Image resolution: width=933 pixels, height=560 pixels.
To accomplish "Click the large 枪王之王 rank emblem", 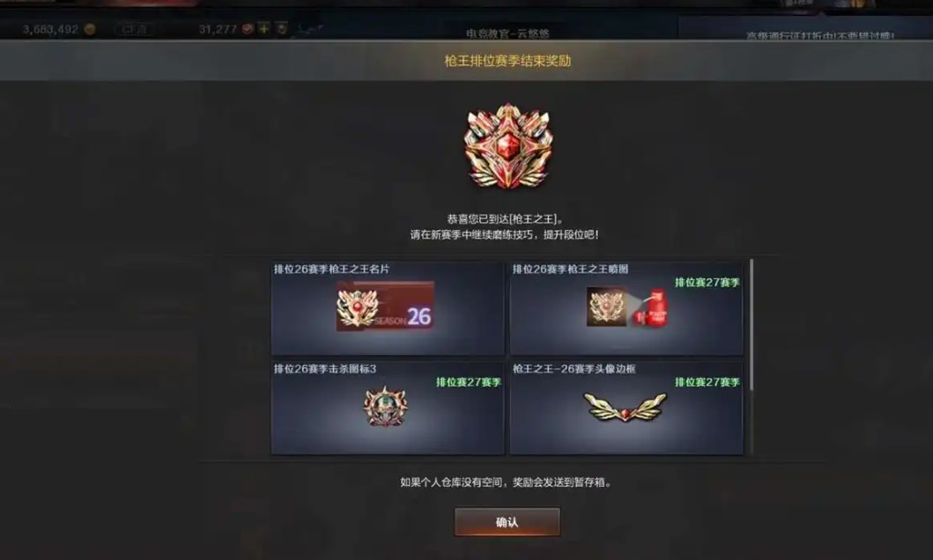I will tap(508, 146).
